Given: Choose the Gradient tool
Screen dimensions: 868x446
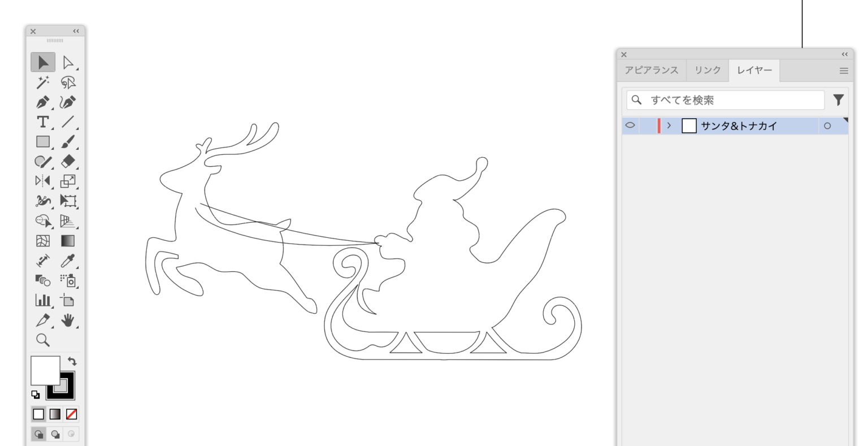Looking at the screenshot, I should 68,241.
